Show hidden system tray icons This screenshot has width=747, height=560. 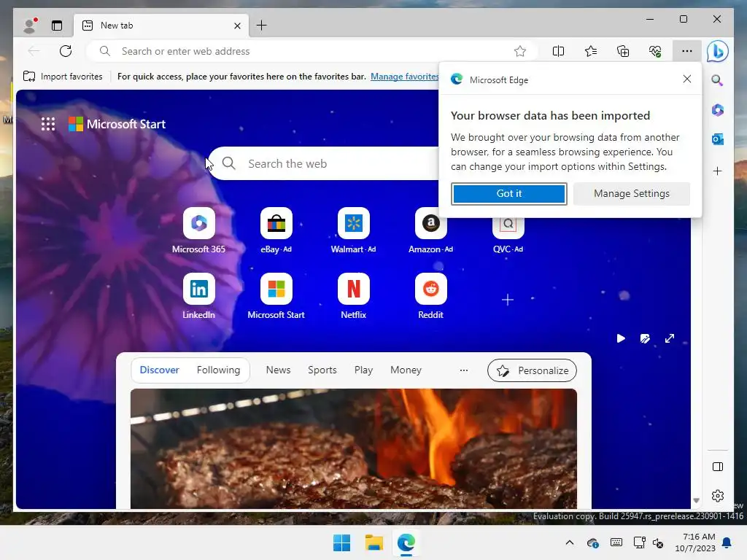[569, 542]
